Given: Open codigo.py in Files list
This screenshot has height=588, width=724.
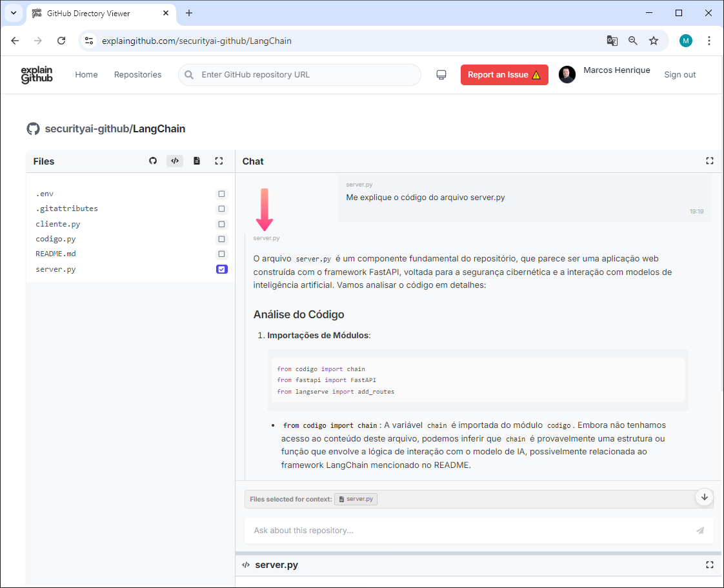Looking at the screenshot, I should point(55,239).
